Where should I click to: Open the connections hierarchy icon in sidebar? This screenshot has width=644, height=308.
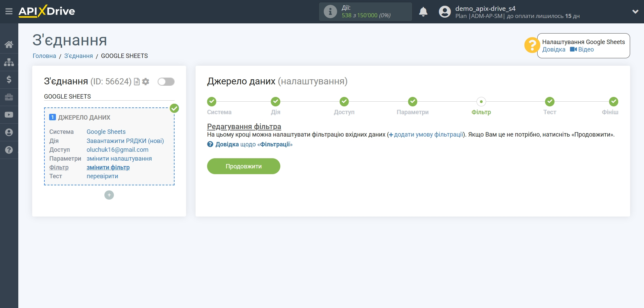9,62
